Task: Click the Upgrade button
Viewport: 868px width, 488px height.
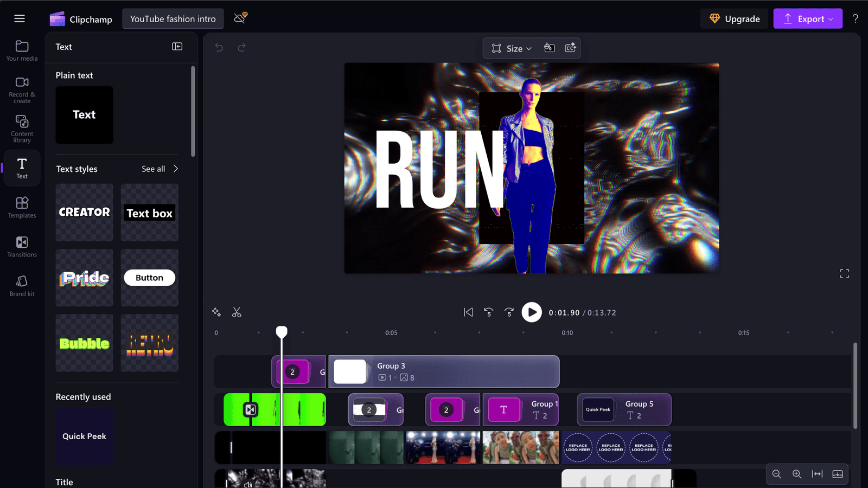Action: point(735,19)
